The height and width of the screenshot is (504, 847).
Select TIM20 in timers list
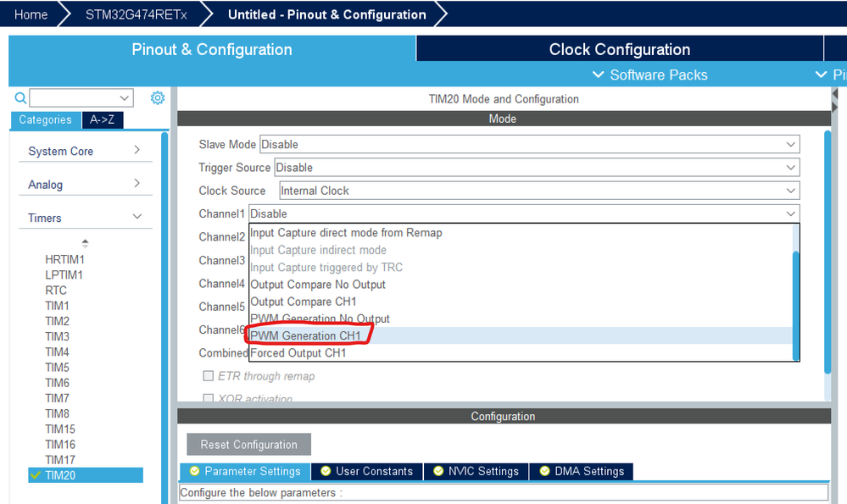pyautogui.click(x=86, y=475)
